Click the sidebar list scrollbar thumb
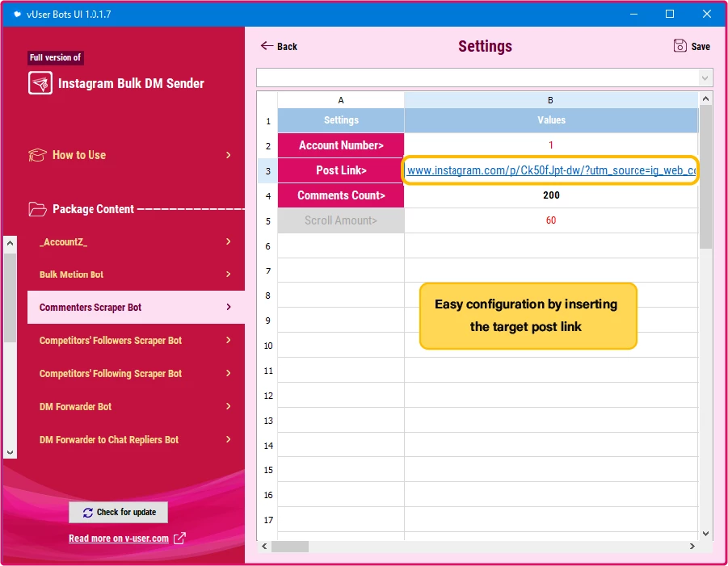The image size is (728, 566). pos(11,298)
